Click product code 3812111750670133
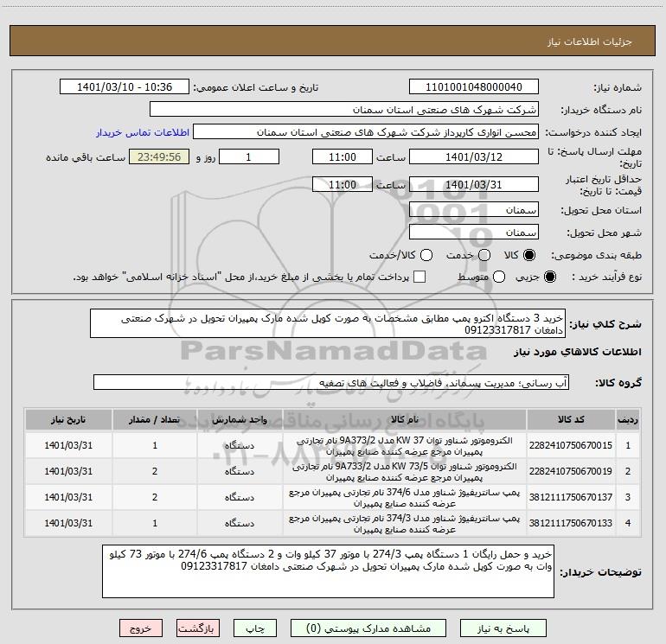 pyautogui.click(x=571, y=523)
